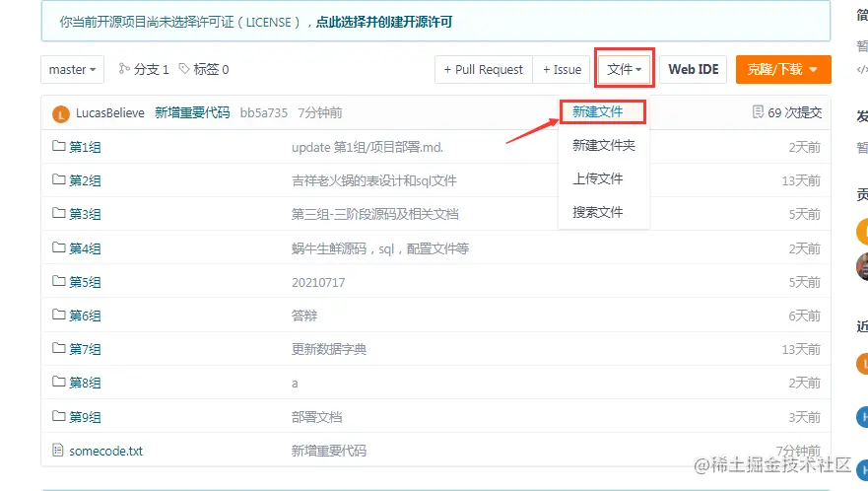Click the folder icon next to 第3组
This screenshot has height=491, width=868.
point(59,213)
